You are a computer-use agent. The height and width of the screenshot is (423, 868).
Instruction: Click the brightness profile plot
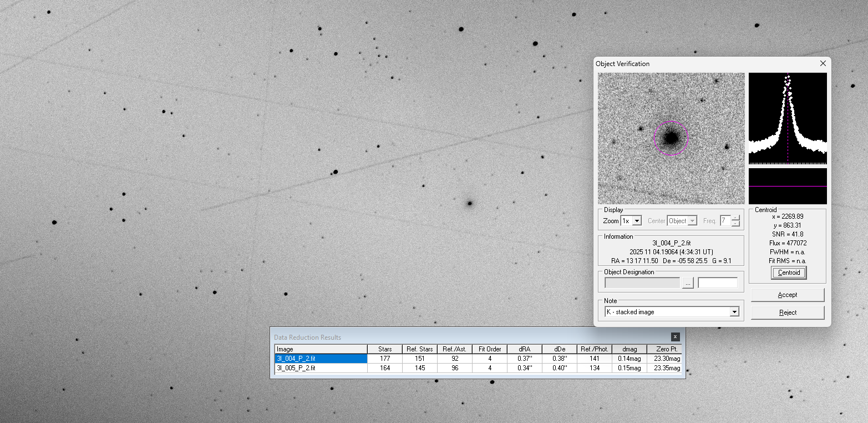click(788, 119)
